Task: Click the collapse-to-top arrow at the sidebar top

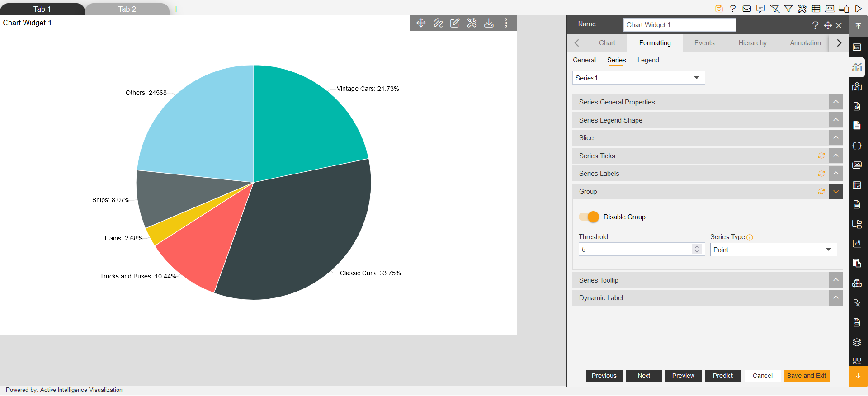Action: [858, 26]
